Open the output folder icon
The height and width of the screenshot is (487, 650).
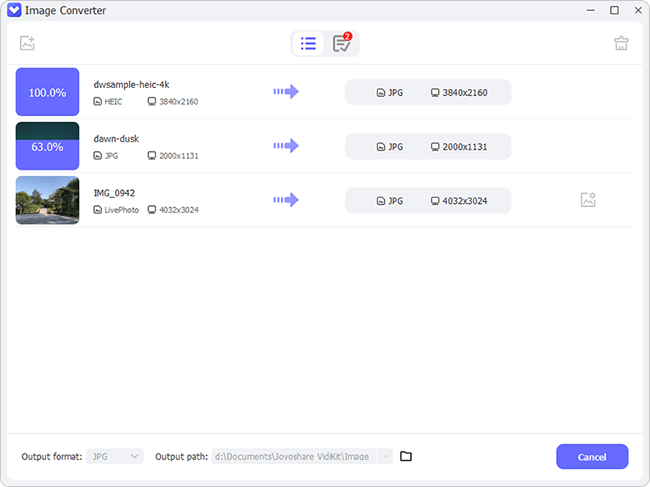(406, 456)
